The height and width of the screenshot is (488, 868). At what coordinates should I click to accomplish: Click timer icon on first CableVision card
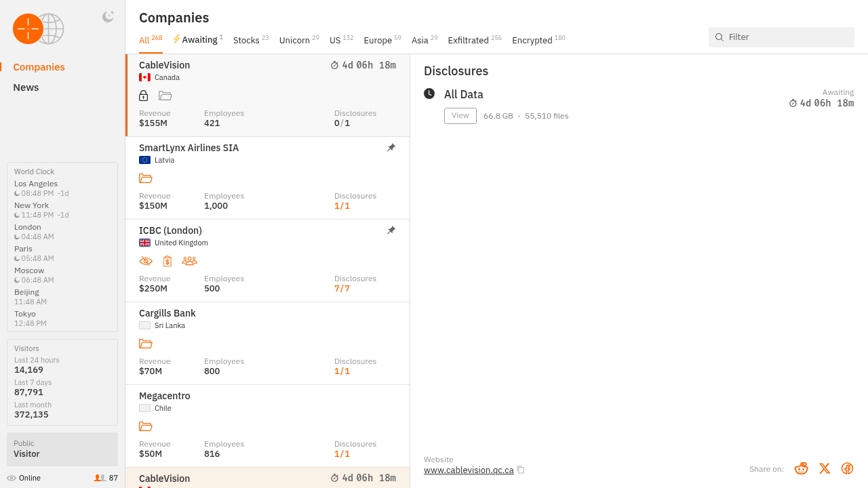point(334,66)
